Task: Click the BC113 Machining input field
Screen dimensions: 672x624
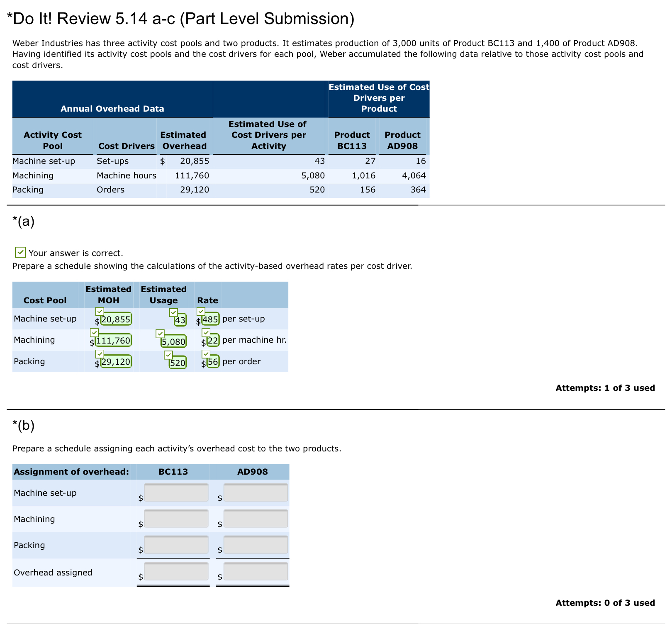Action: click(x=176, y=519)
